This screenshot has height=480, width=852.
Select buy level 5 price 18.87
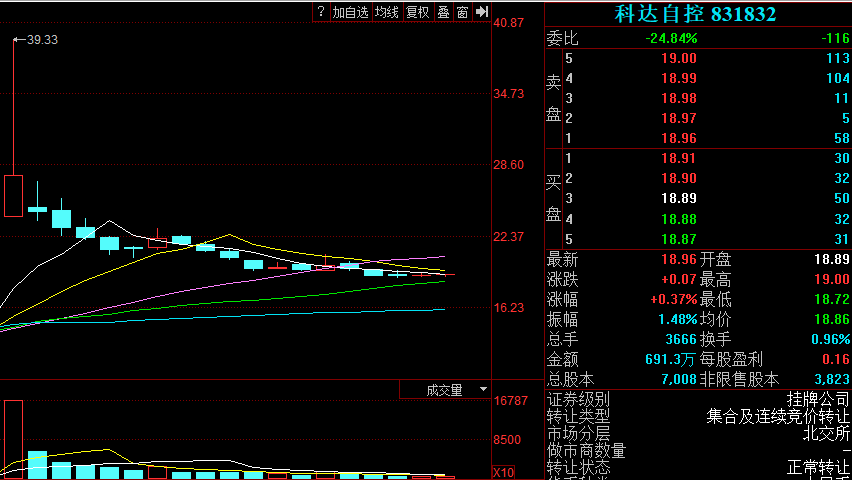pyautogui.click(x=678, y=239)
